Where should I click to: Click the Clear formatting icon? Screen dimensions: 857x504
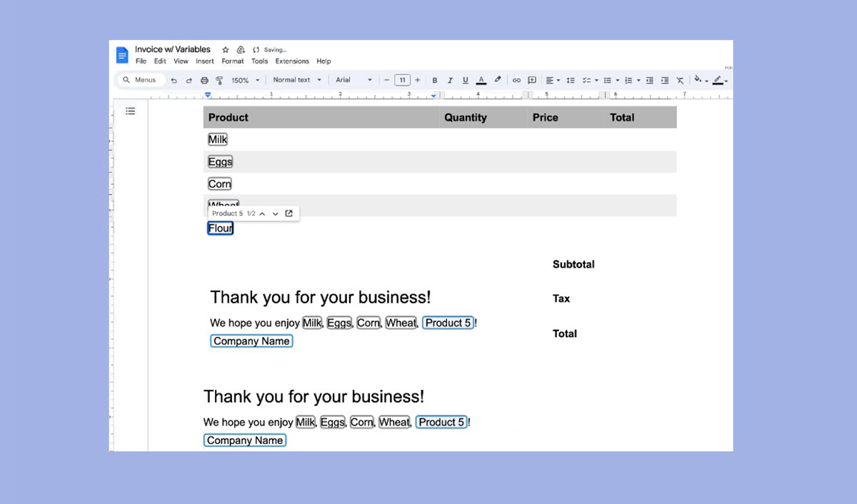click(x=680, y=81)
